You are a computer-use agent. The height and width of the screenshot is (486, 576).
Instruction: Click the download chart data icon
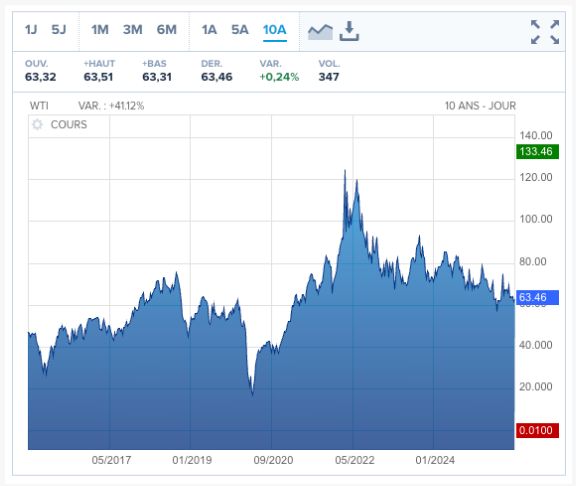coord(349,31)
